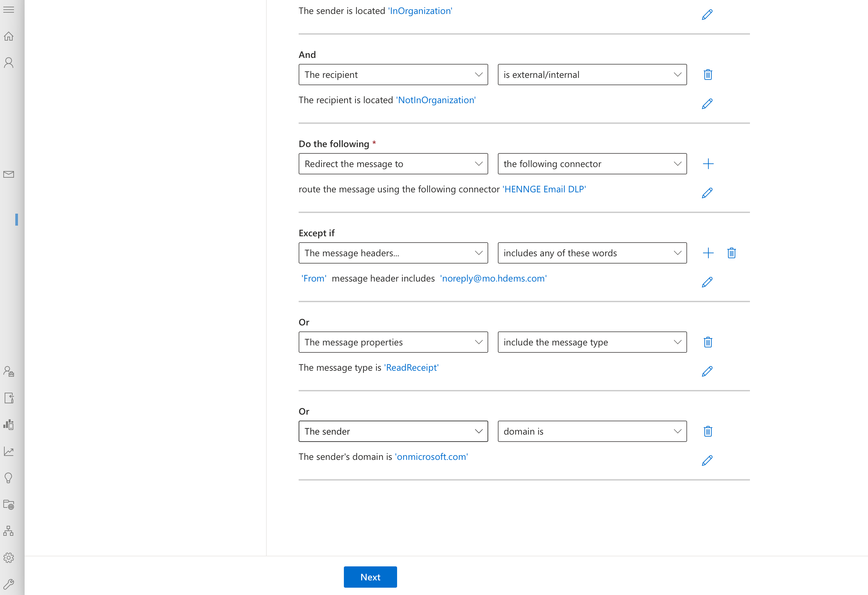The image size is (868, 595).
Task: Open 'The recipient' condition dropdown
Action: point(393,75)
